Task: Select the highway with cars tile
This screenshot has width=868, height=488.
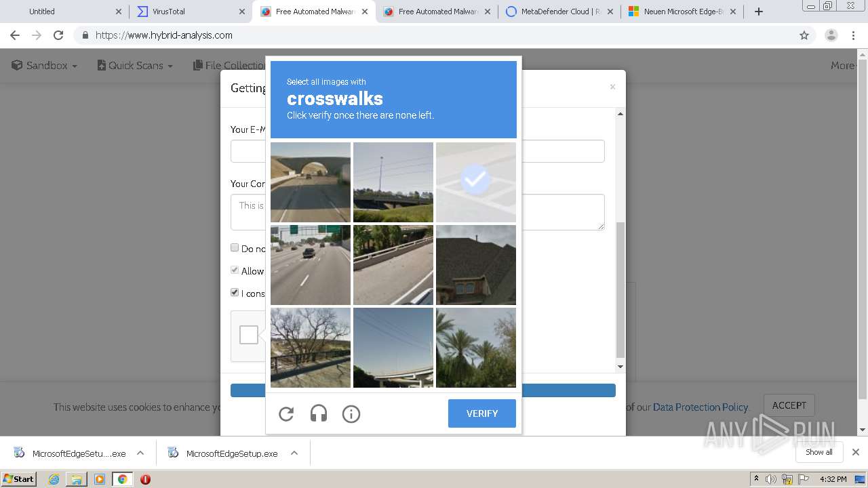Action: click(x=311, y=265)
